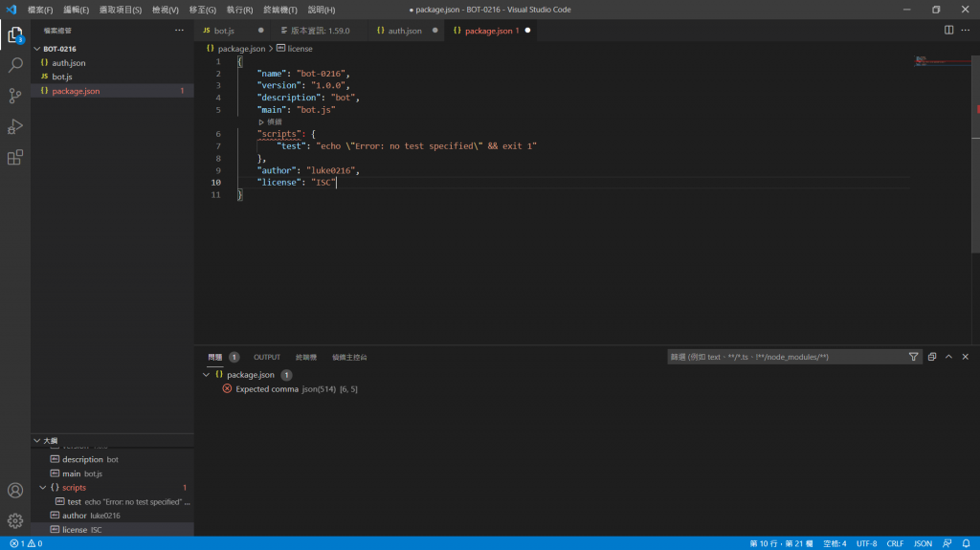Open the 說明(H) menu
This screenshot has width=980, height=550.
tap(322, 10)
